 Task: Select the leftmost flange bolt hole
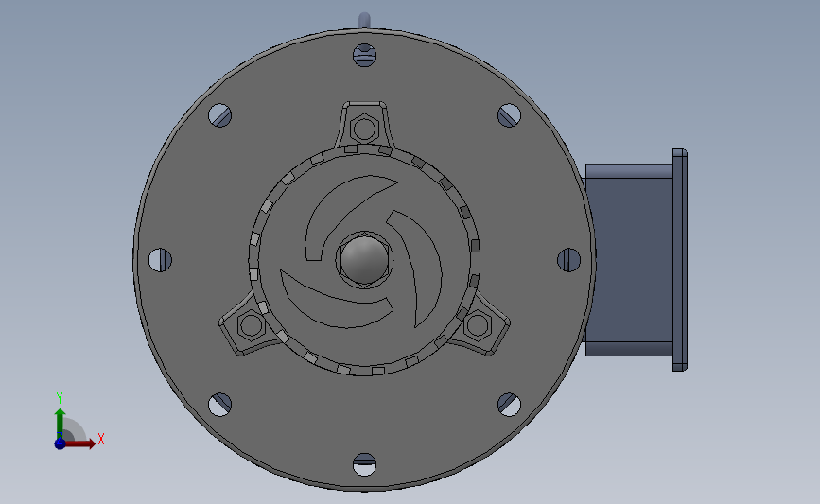click(x=160, y=260)
